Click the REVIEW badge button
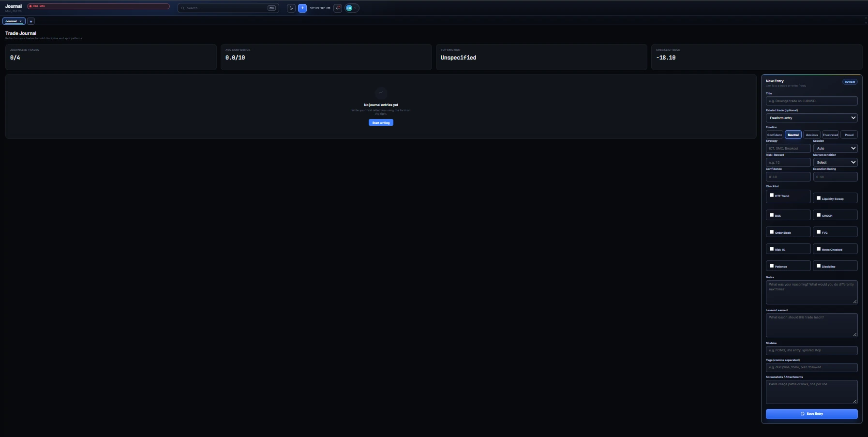The image size is (868, 437). [x=850, y=82]
